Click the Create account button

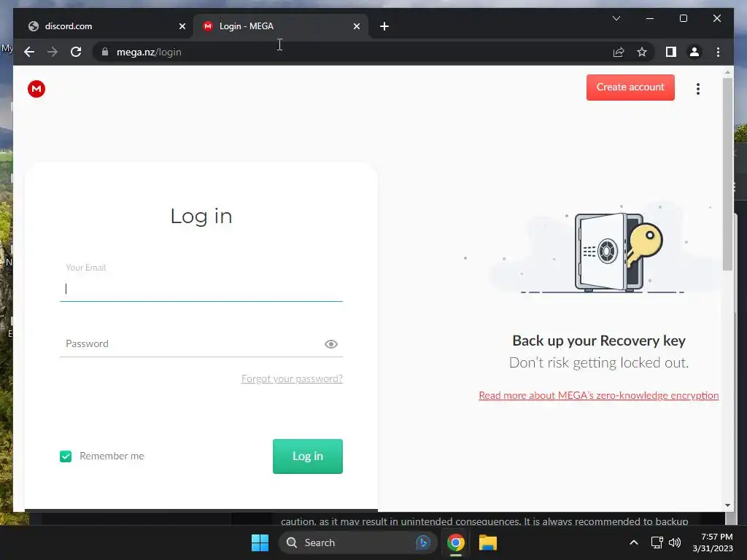[630, 87]
